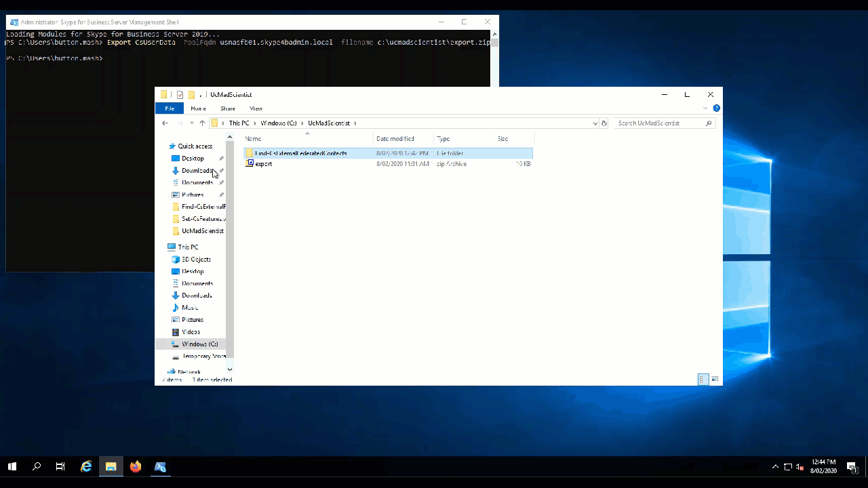Open 3D Objects in navigation pane
Screen dimensions: 868x488
coord(196,260)
